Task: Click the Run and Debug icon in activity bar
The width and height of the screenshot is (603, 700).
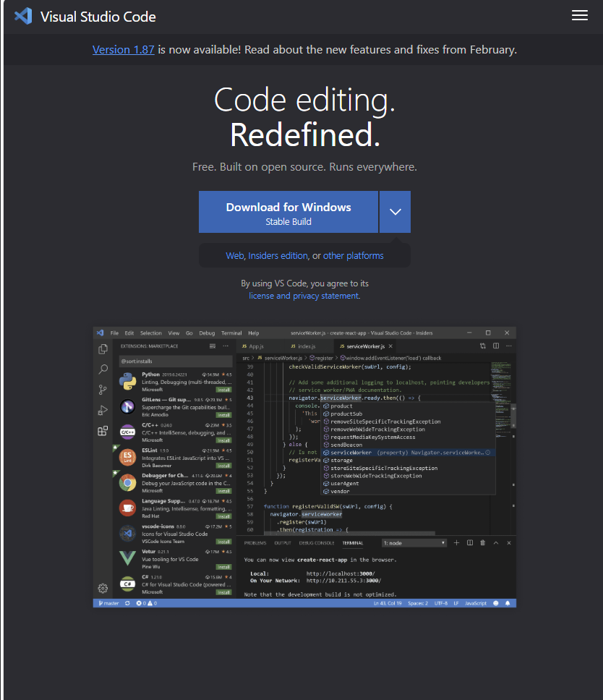Action: pyautogui.click(x=103, y=410)
